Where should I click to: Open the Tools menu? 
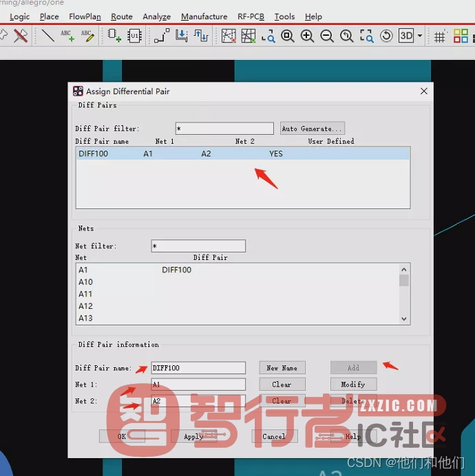284,17
